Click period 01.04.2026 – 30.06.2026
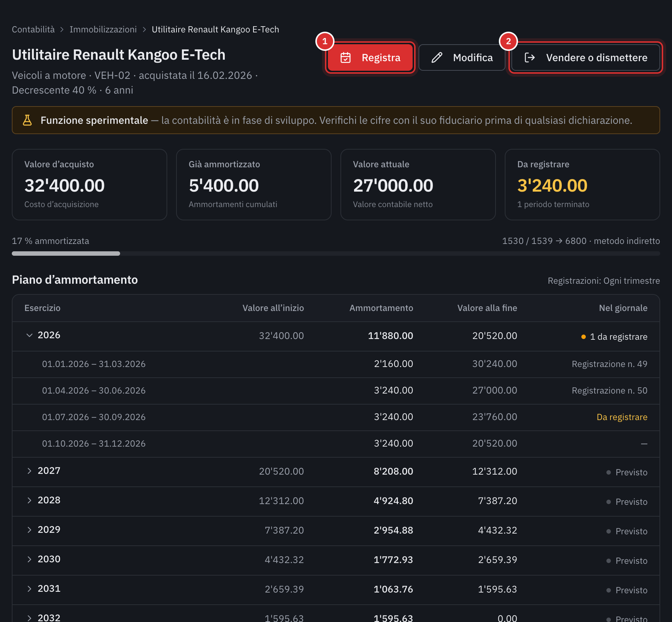The width and height of the screenshot is (672, 622). click(x=94, y=391)
